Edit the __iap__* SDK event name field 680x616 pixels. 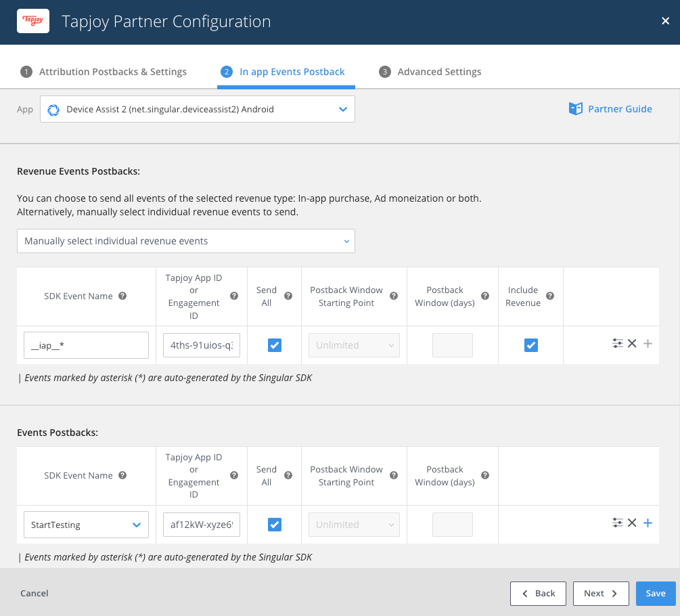click(87, 345)
